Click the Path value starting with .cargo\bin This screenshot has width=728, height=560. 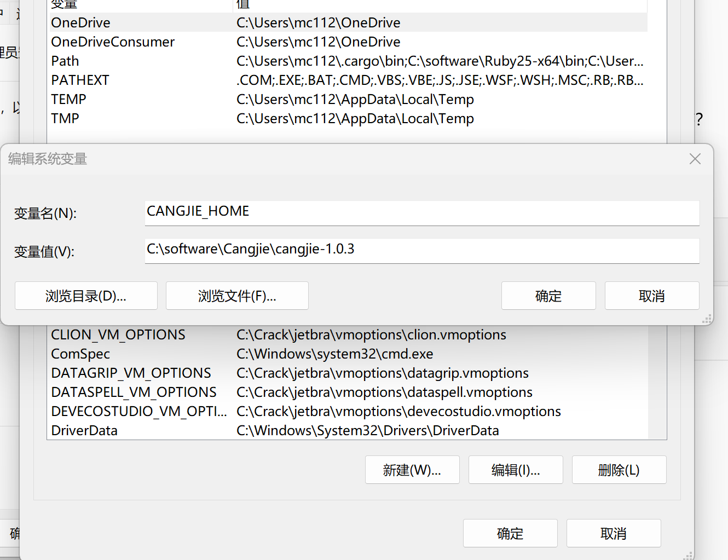[440, 61]
